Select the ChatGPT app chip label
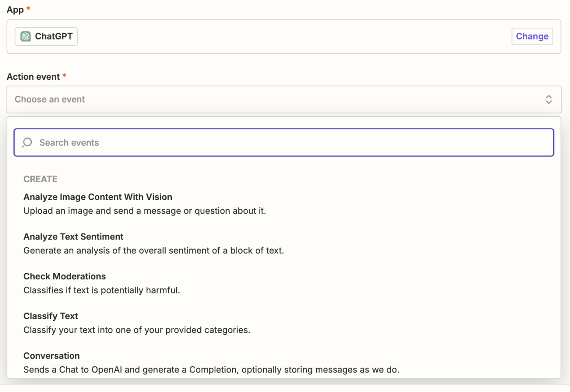Image resolution: width=570 pixels, height=392 pixels. 54,37
